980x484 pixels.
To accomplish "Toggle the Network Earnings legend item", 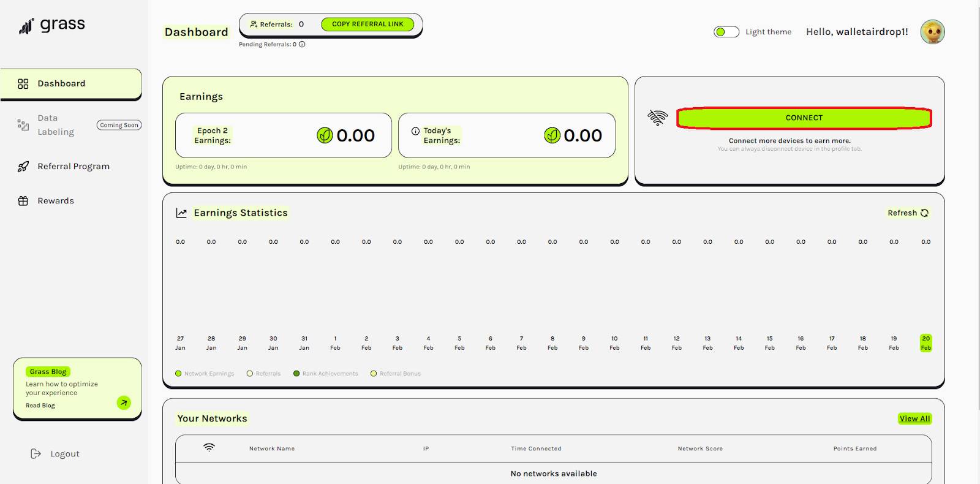I will [x=205, y=374].
